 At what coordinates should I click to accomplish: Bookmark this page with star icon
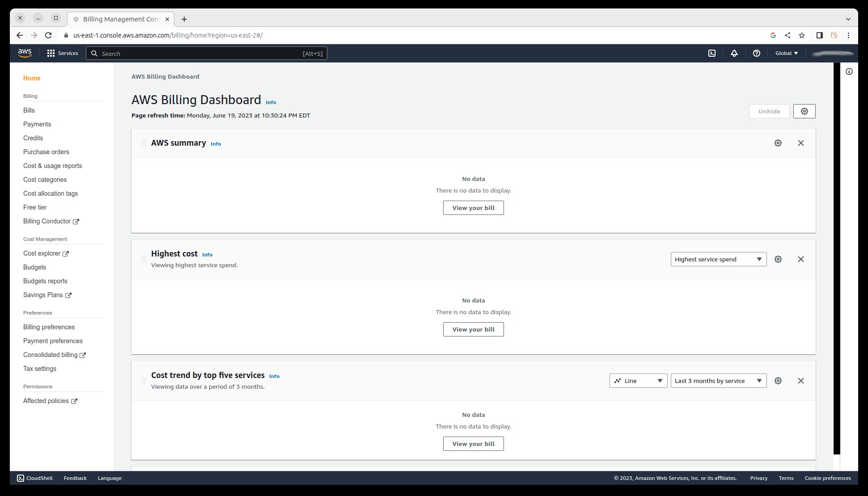coord(802,35)
